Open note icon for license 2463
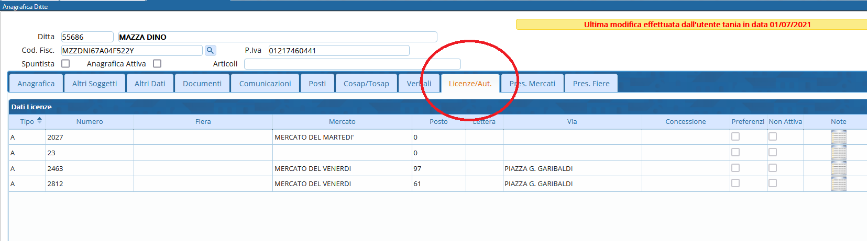Viewport: 868px width, 241px height. [838, 168]
